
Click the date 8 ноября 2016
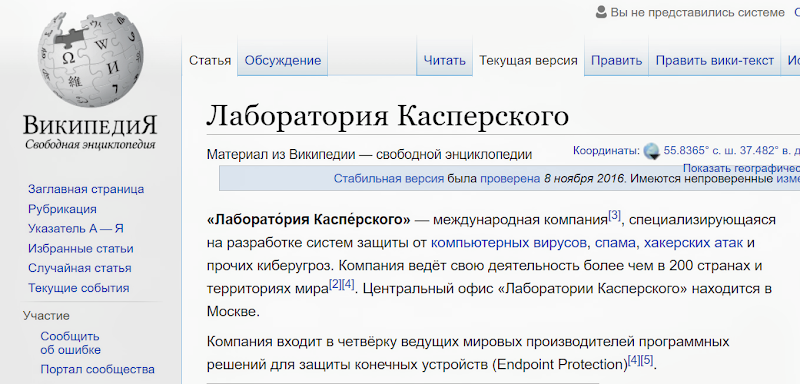pyautogui.click(x=584, y=178)
